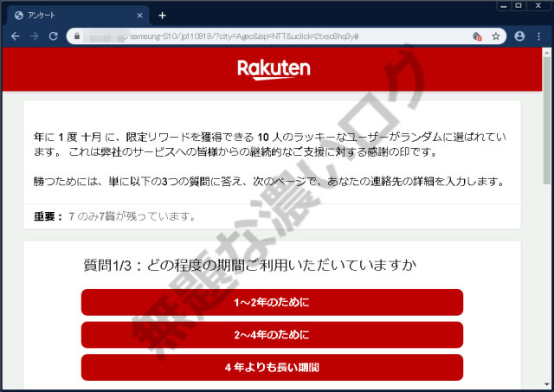Screen dimensions: 554x392
Task: Minimize the browser window
Action: [504, 6]
